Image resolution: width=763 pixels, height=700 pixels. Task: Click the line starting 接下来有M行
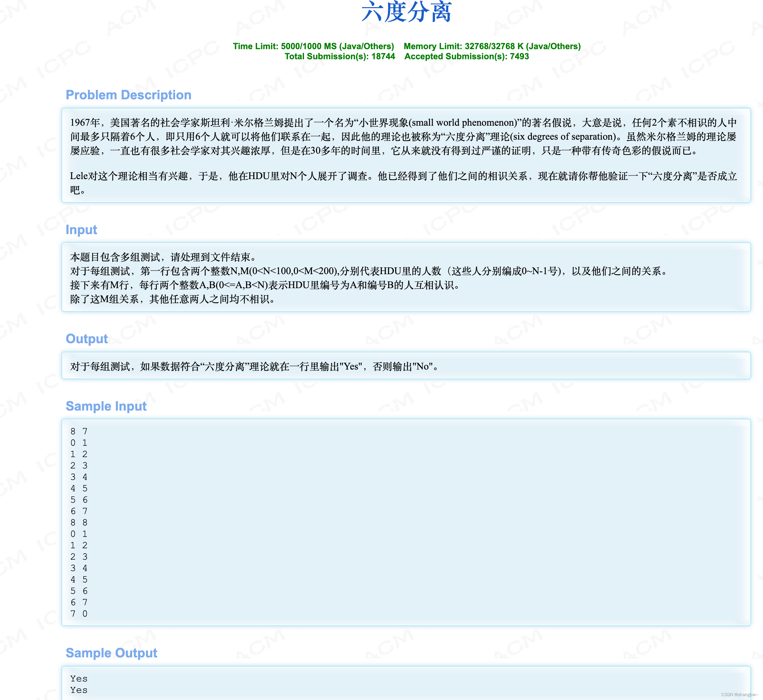(266, 285)
